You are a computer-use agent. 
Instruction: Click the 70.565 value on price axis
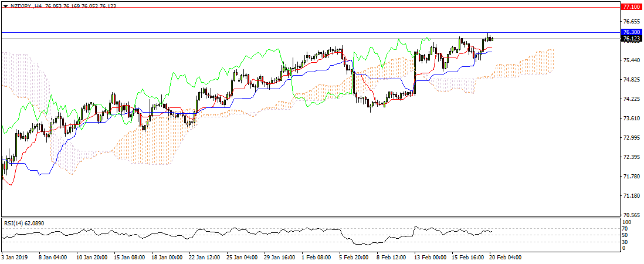click(631, 215)
